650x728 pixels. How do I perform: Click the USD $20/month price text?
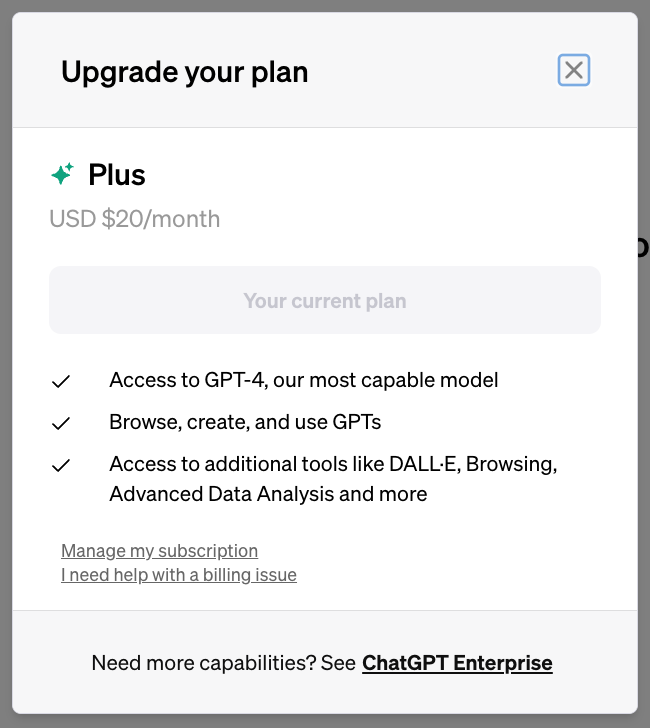(135, 219)
